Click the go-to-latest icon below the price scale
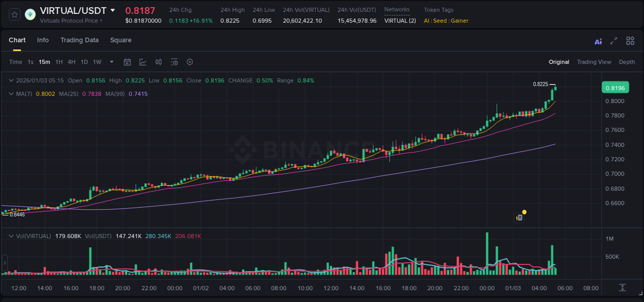 [621, 289]
